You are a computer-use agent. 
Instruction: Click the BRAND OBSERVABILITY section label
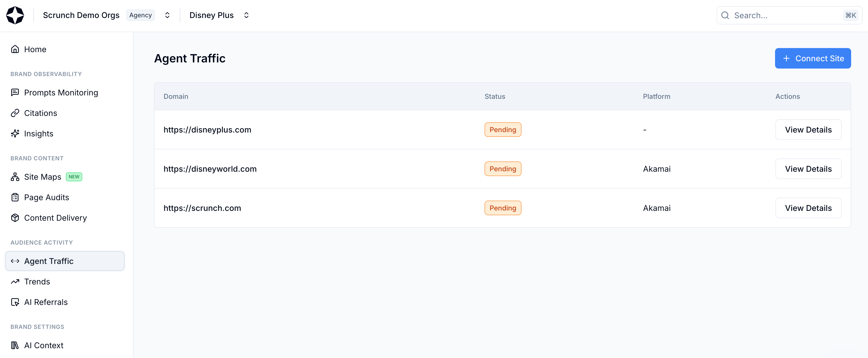click(46, 74)
